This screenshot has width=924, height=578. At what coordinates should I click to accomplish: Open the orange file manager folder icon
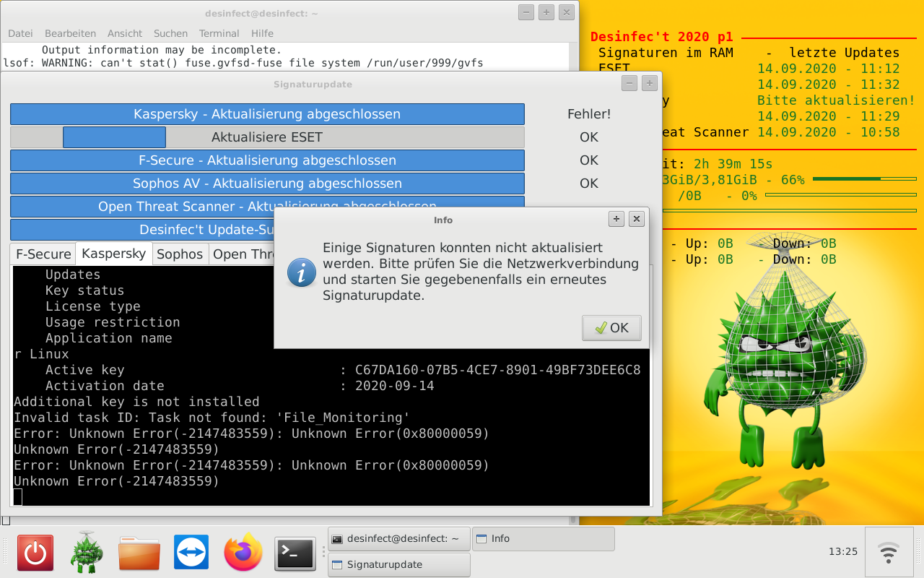pyautogui.click(x=139, y=553)
